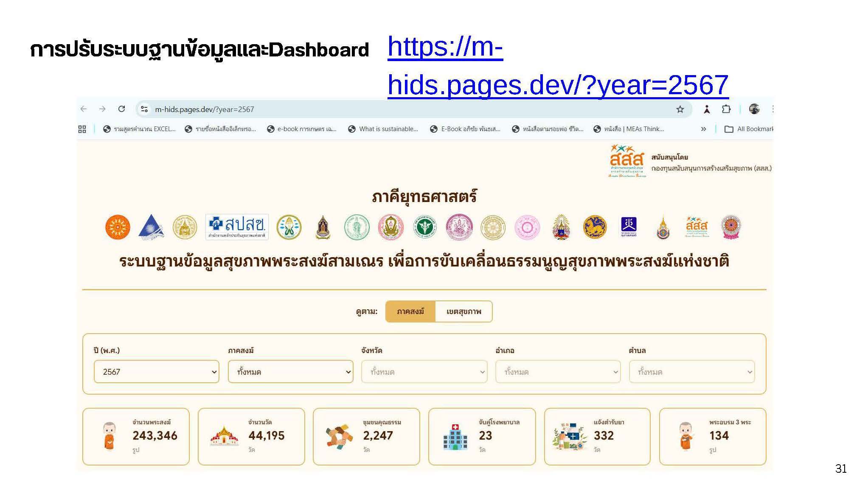
Task: Click the browser reload icon
Action: (x=121, y=109)
